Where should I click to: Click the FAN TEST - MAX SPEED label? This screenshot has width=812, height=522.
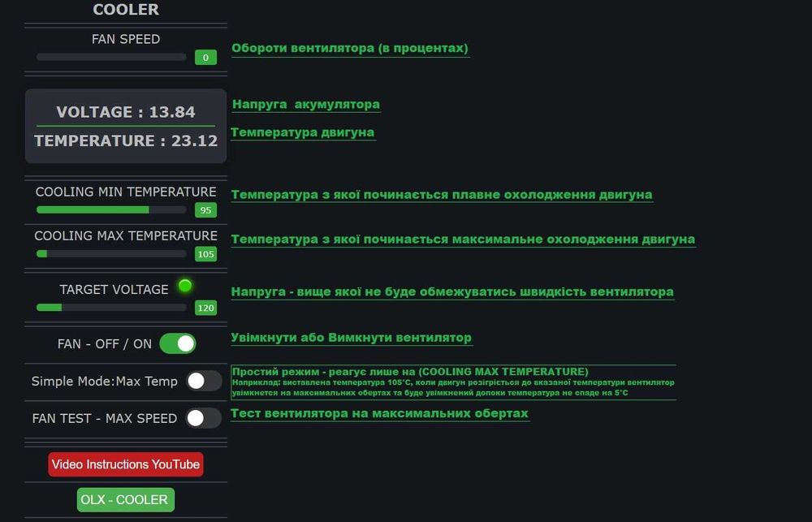104,418
